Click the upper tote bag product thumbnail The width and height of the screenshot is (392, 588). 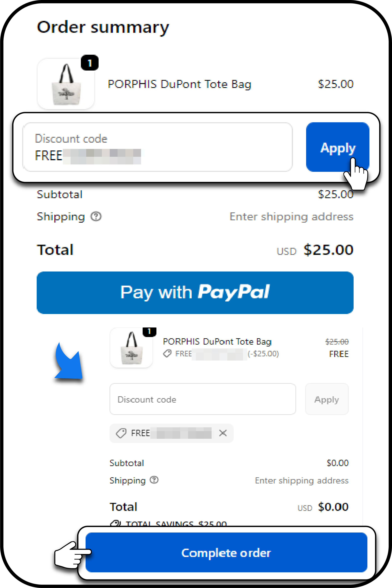pos(66,84)
